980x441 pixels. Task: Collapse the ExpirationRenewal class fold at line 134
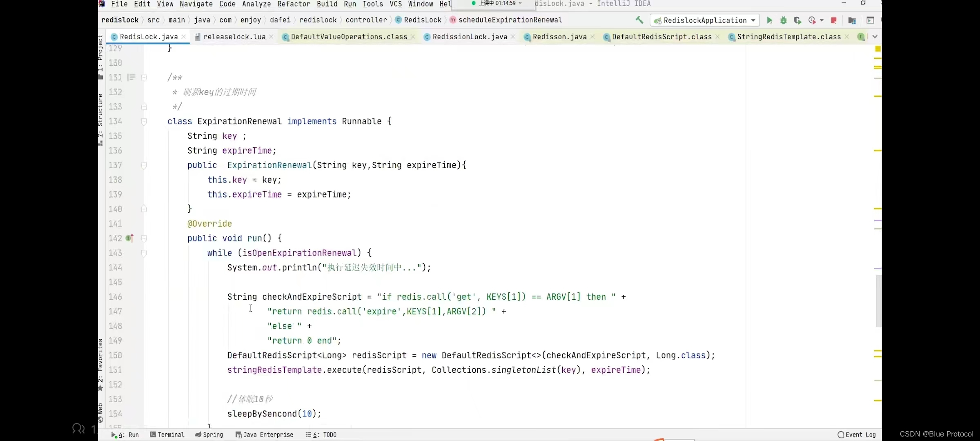pos(144,121)
